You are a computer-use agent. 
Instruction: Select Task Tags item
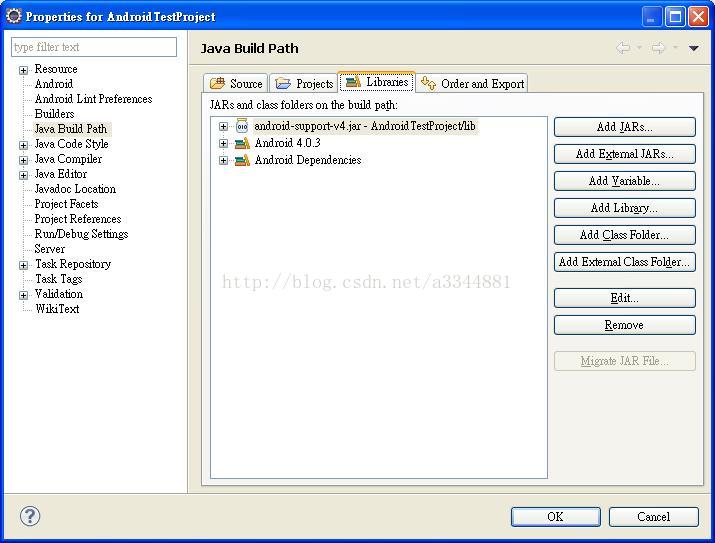tap(59, 279)
